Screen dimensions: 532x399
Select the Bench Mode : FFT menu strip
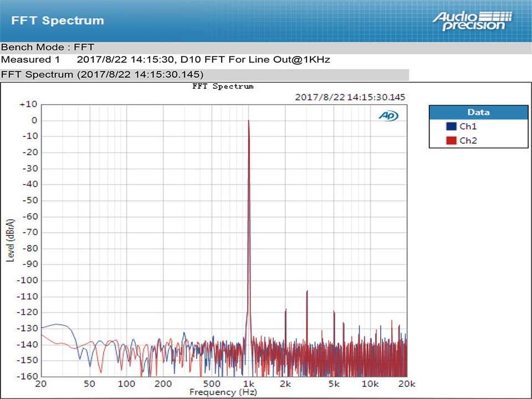(x=48, y=47)
